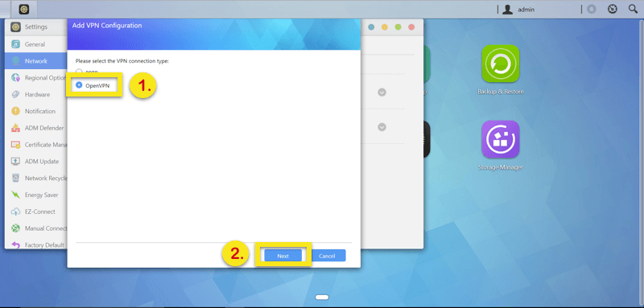Open Network Recycle Bin label in sidebar
The width and height of the screenshot is (644, 308).
(46, 179)
